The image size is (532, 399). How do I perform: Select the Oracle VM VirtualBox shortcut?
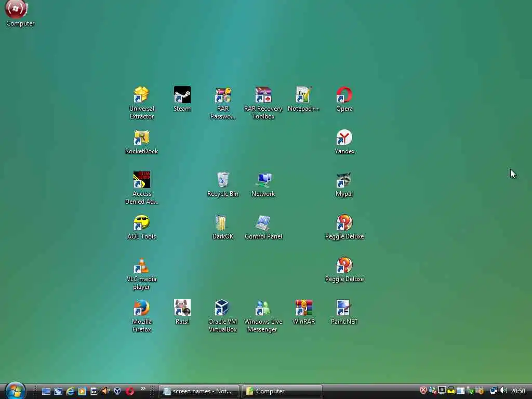(x=222, y=316)
